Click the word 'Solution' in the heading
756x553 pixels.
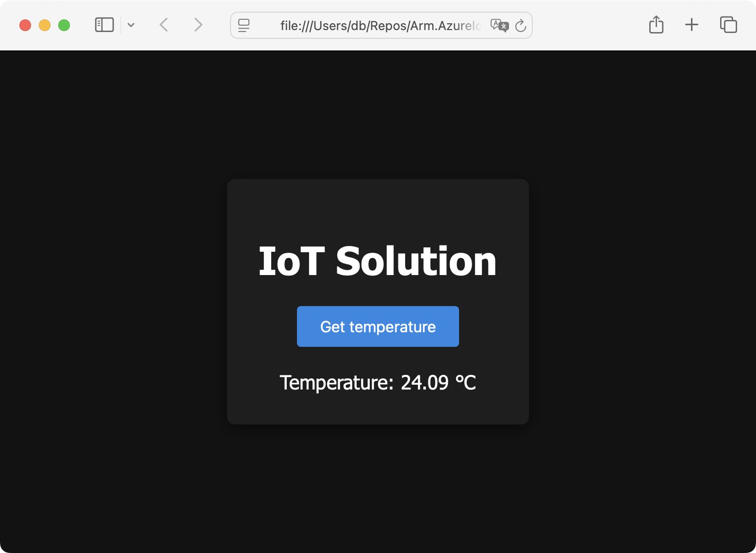tap(416, 261)
